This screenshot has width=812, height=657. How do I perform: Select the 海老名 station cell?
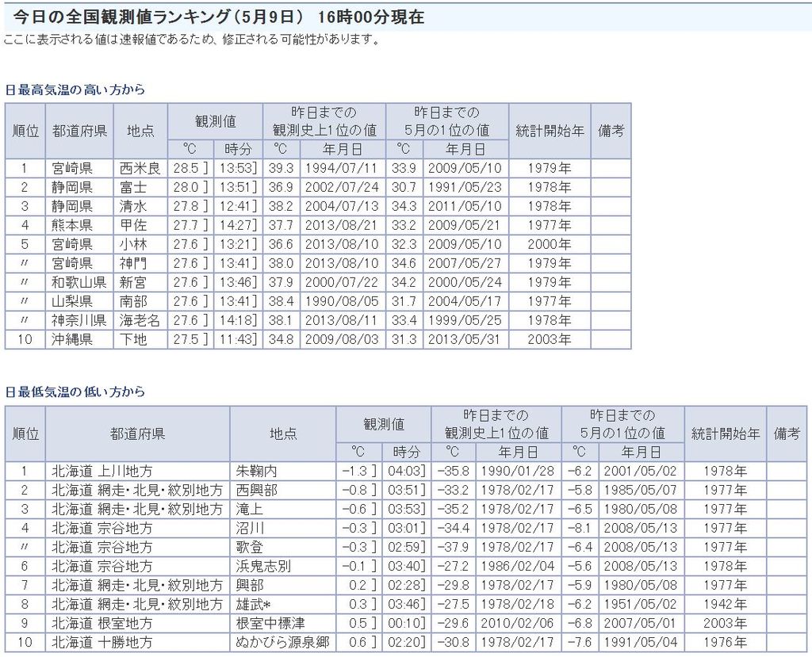click(140, 320)
